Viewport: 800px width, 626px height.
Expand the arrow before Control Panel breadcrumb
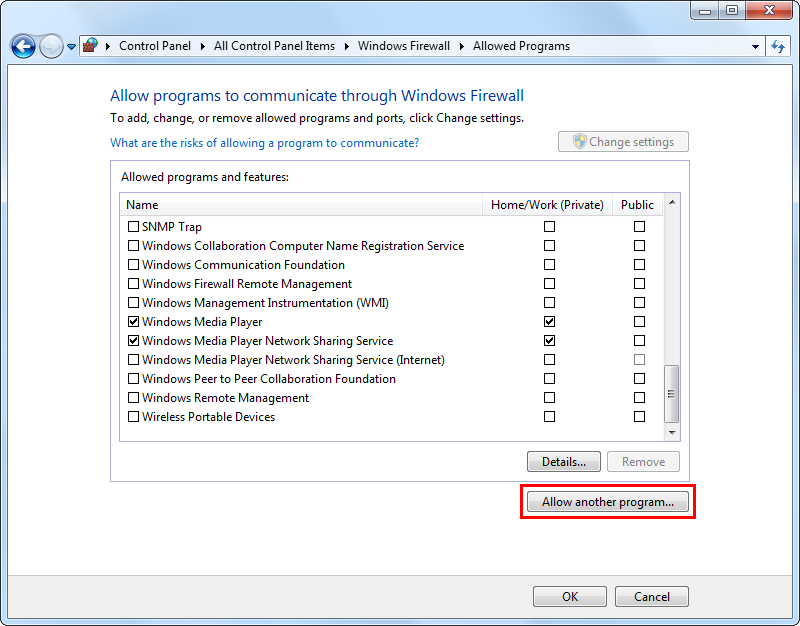pyautogui.click(x=108, y=46)
